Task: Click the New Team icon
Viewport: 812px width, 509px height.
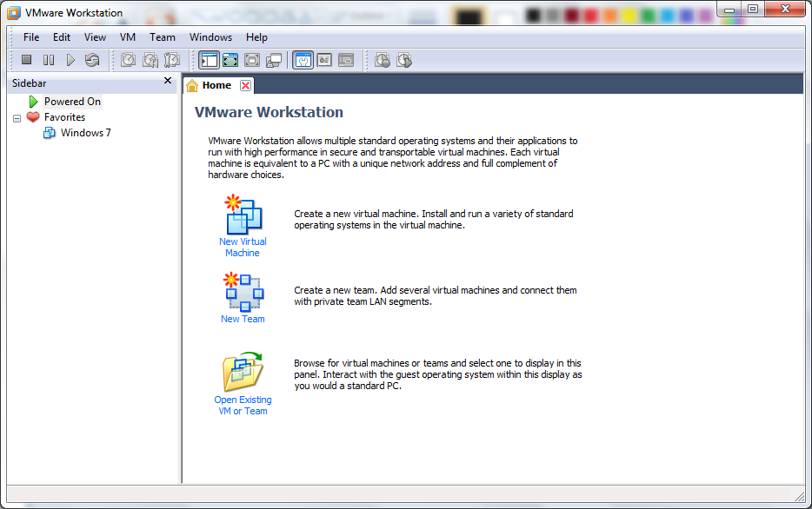Action: click(x=243, y=292)
